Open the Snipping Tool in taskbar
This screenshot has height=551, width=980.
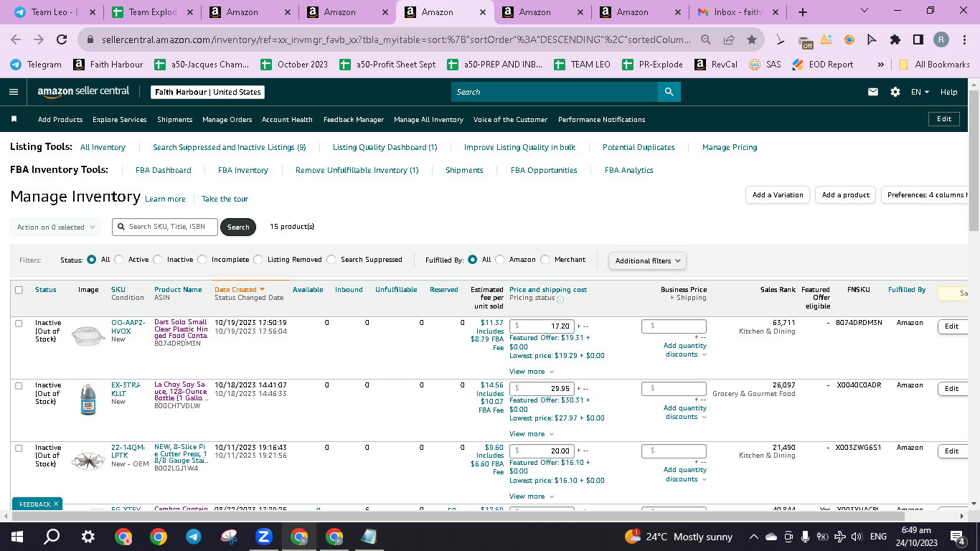(229, 537)
